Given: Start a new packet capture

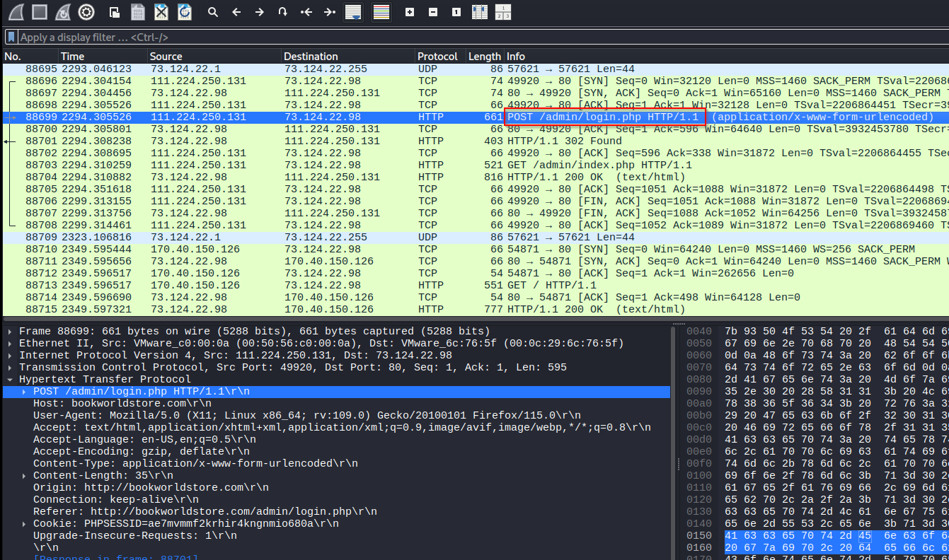Looking at the screenshot, I should pos(16,12).
